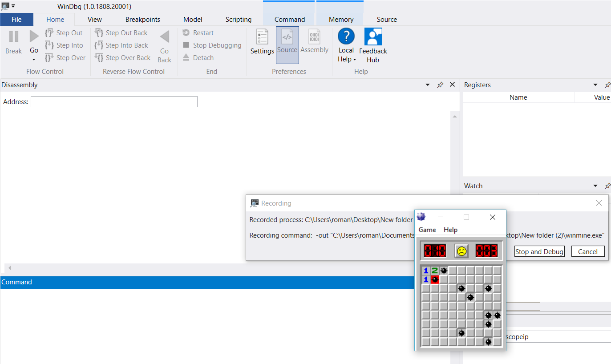Viewport: 611px width, 364px height.
Task: Click the Minesweeper timer display
Action: click(487, 251)
